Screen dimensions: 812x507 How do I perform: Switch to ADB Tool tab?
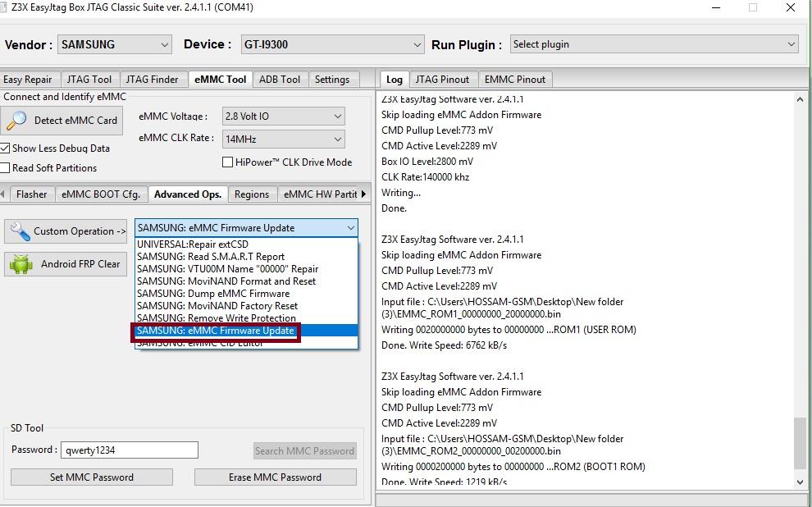[x=280, y=80]
